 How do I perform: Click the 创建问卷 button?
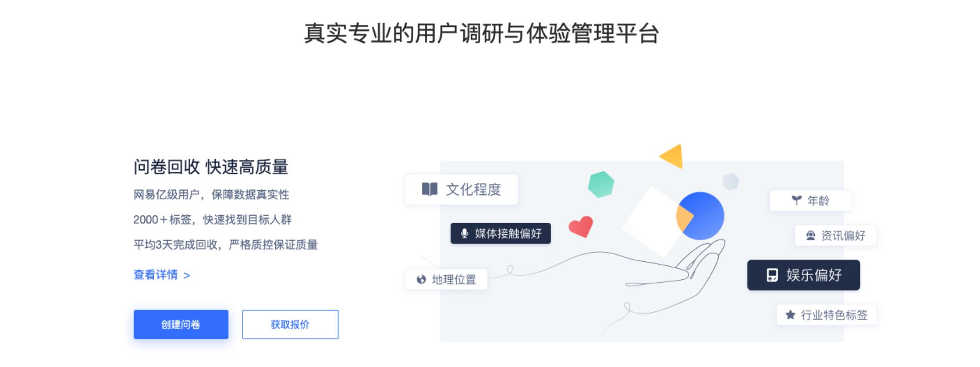click(181, 324)
